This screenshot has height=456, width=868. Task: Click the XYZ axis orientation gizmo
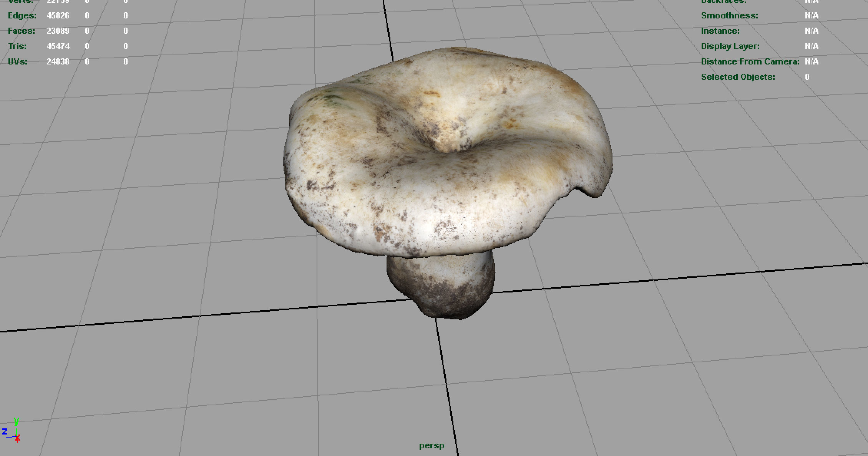coord(11,430)
